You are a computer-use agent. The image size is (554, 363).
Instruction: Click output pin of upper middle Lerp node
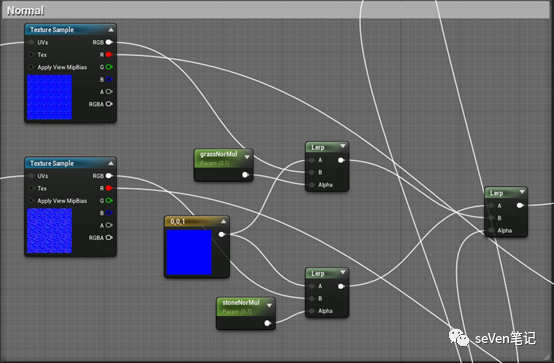pos(341,160)
